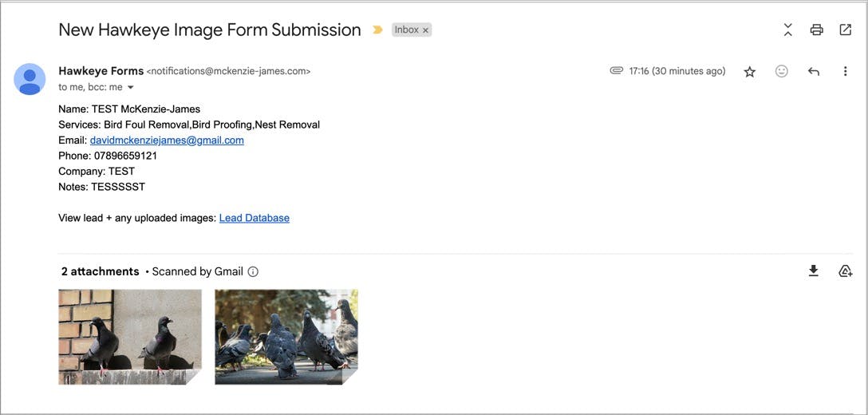Click the Services: Bird Foul Removal line
Viewport: 868px width, 415px height.
pyautogui.click(x=189, y=125)
